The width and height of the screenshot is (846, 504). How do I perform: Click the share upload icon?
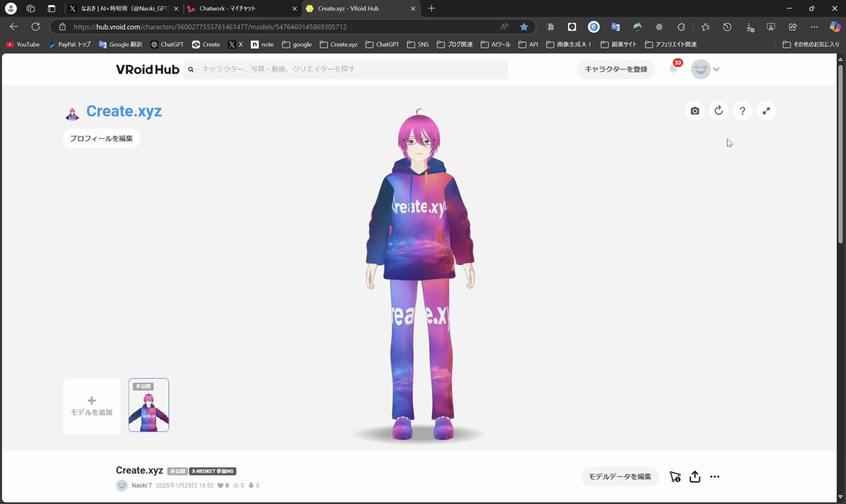click(695, 477)
